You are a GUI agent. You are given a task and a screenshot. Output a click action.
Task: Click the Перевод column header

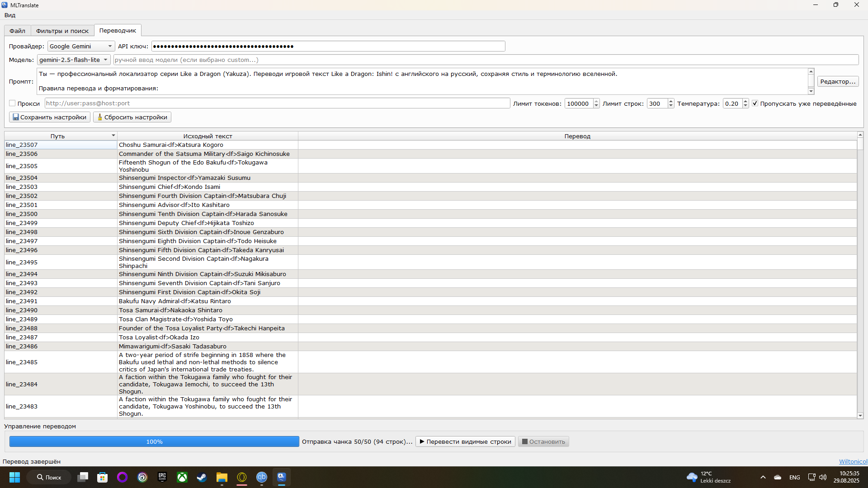click(577, 136)
